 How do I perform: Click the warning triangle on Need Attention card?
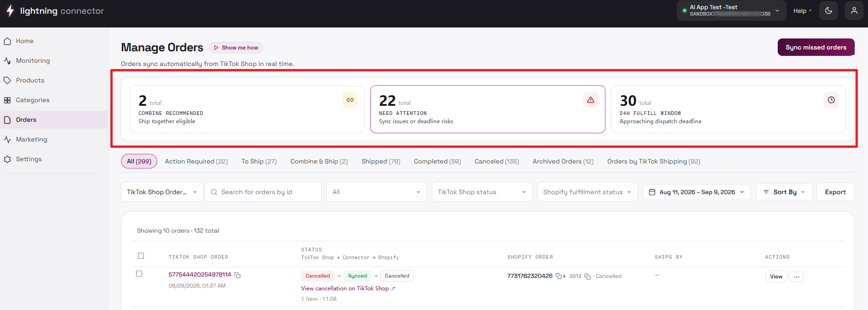[591, 100]
